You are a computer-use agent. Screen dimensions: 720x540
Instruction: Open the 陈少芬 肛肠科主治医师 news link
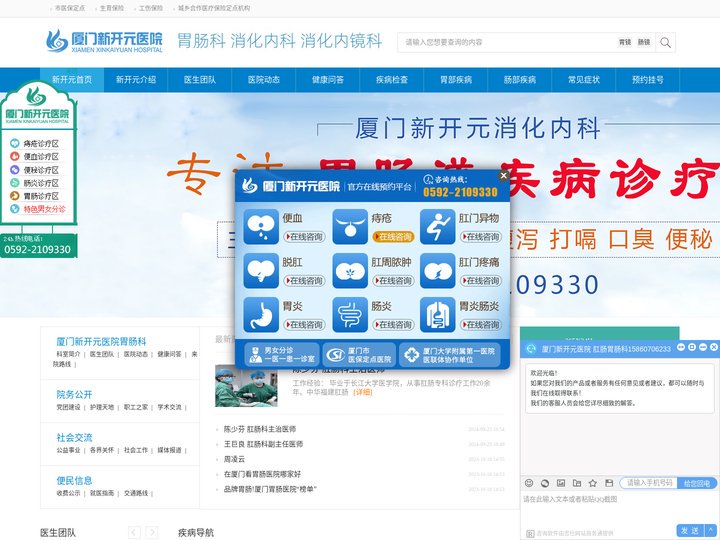pyautogui.click(x=260, y=429)
